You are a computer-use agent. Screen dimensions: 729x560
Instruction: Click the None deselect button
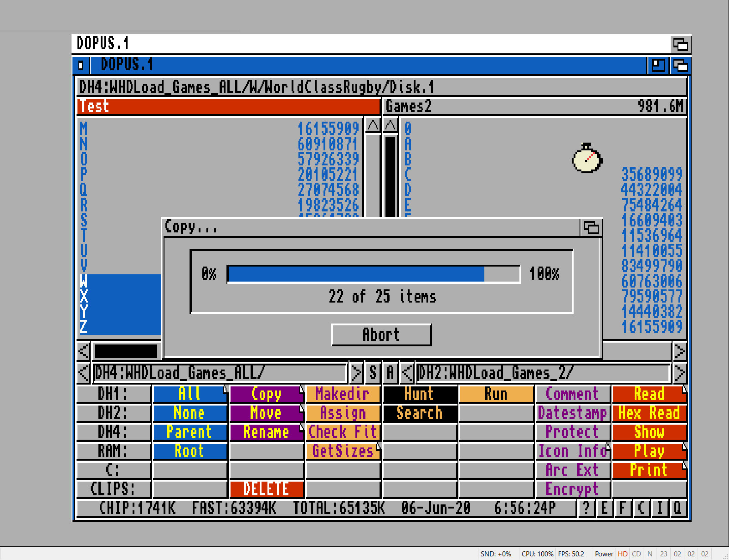[190, 413]
